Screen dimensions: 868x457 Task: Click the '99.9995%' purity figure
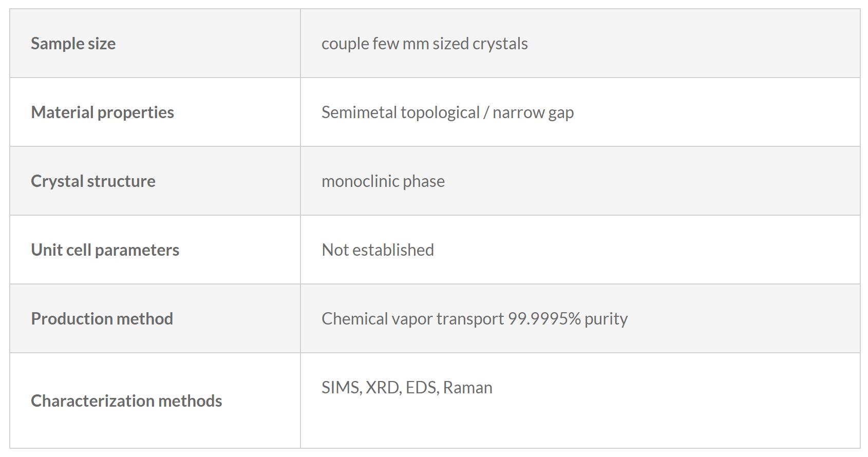(x=544, y=319)
